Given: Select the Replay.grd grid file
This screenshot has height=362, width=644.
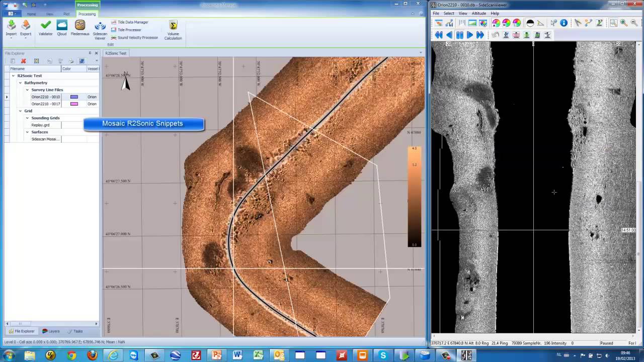Looking at the screenshot, I should (40, 125).
